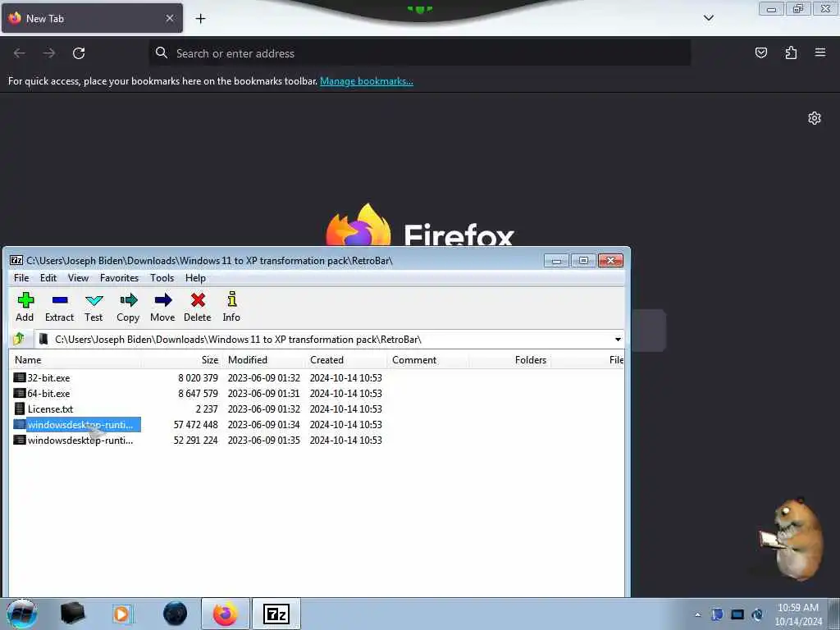840x630 pixels.
Task: Select the 57 472 448 windowsdesktop-runti file
Action: [80, 425]
